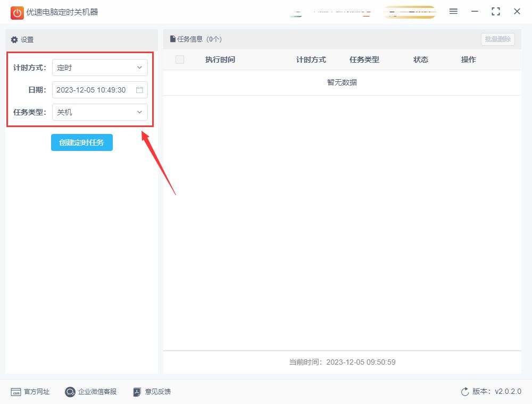The image size is (532, 404).
Task: Click the 状态 column header
Action: [x=421, y=60]
